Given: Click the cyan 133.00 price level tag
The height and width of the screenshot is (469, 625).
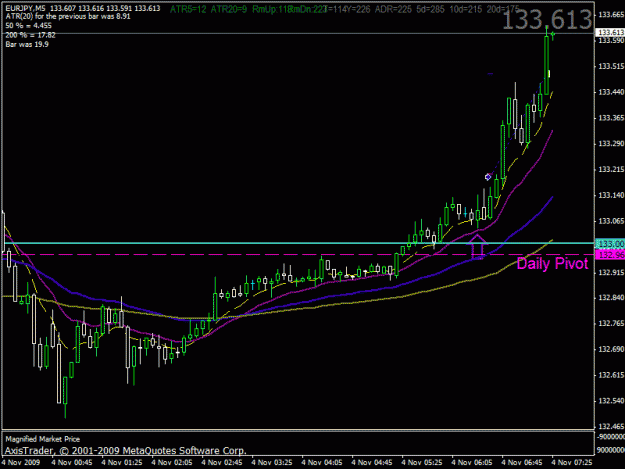Looking at the screenshot, I should point(610,243).
